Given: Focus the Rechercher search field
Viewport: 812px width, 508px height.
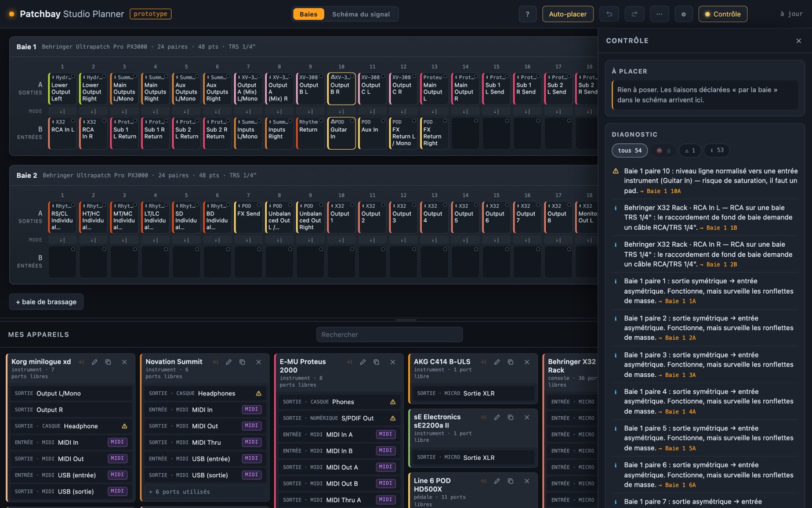Looking at the screenshot, I should (x=389, y=334).
